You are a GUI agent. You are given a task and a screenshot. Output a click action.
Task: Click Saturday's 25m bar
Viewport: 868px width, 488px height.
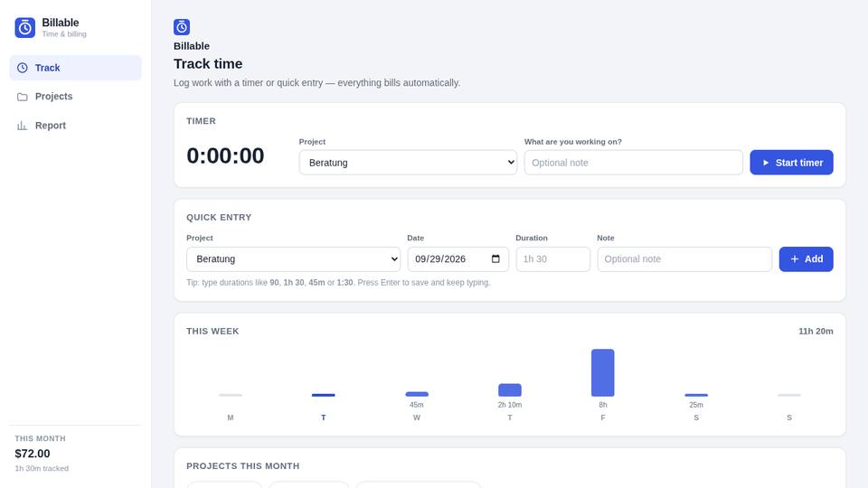[696, 395]
